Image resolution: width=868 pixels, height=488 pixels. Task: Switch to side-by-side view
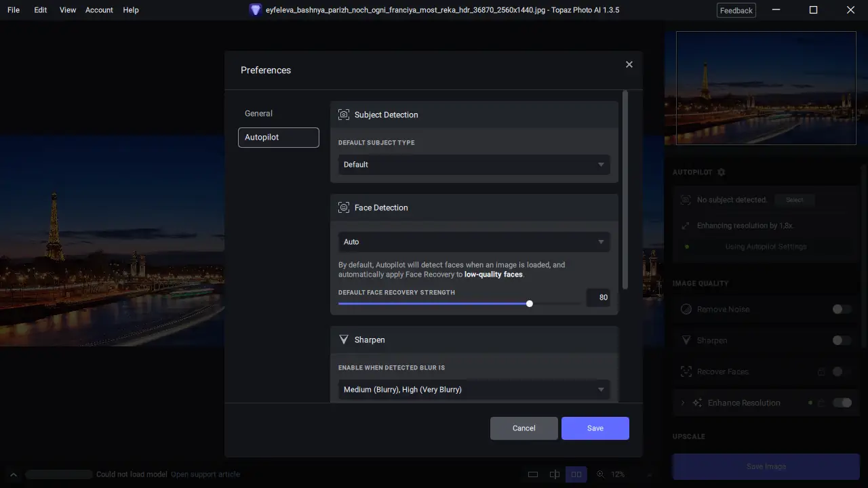point(576,474)
